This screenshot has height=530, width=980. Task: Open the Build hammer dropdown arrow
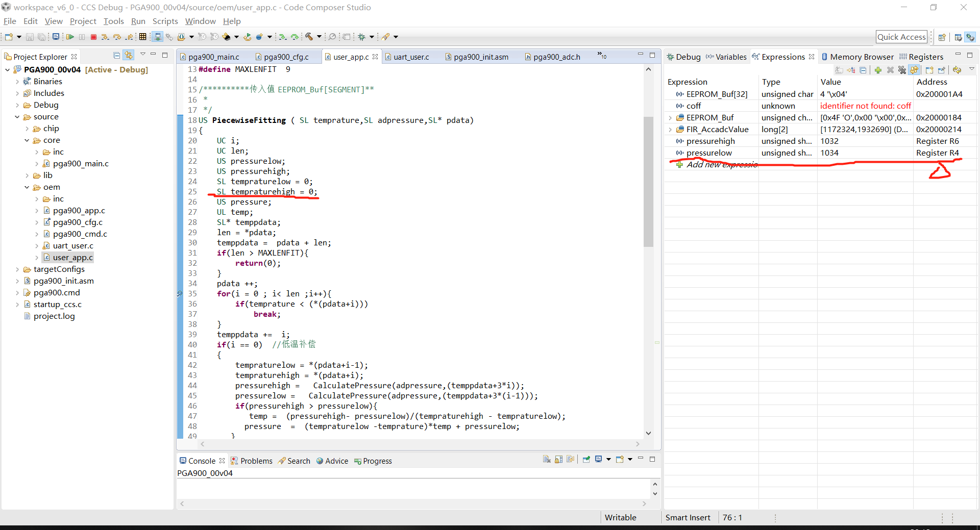coord(319,37)
